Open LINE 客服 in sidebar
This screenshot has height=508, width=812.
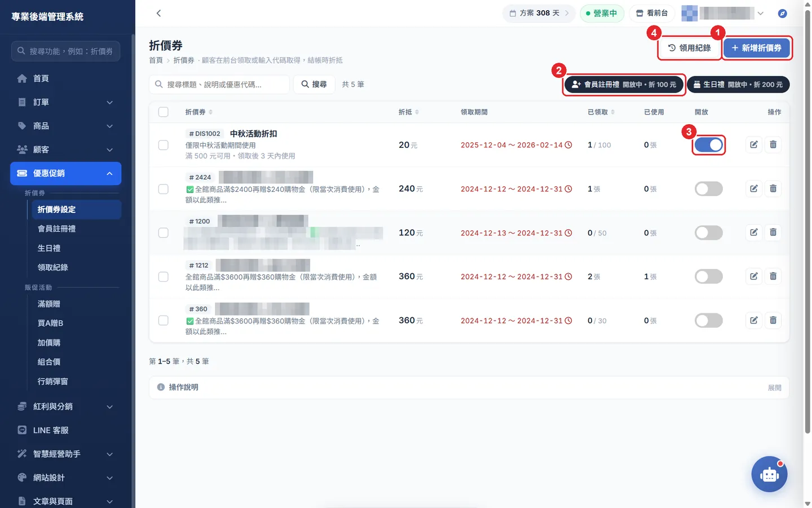click(51, 430)
